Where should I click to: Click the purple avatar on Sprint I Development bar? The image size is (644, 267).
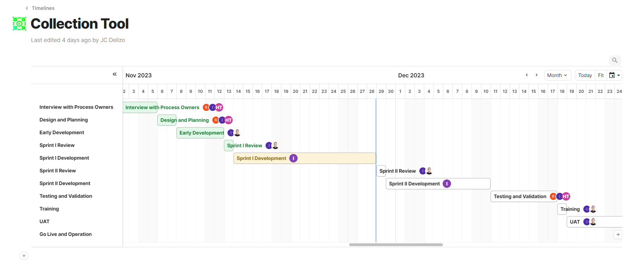tap(293, 158)
